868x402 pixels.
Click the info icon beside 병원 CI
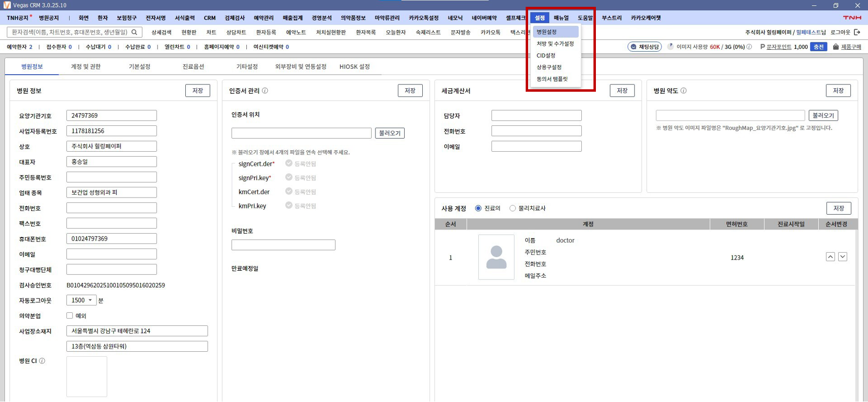tap(42, 361)
